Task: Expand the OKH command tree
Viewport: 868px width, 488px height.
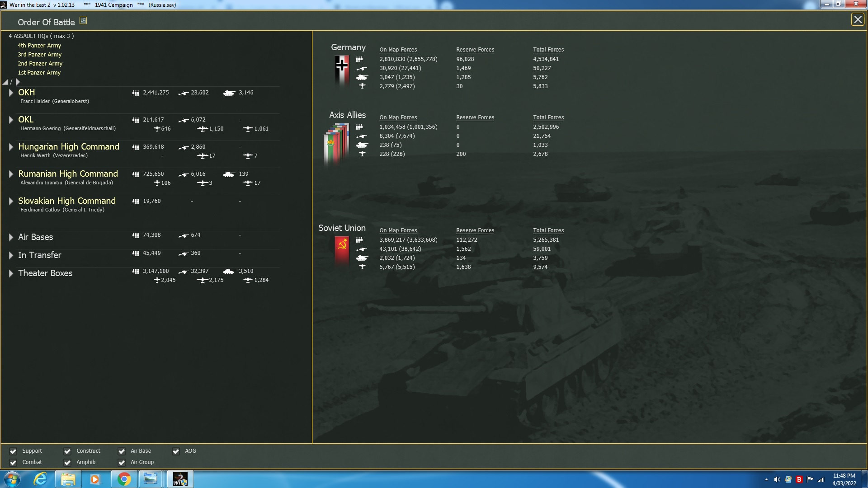Action: (11, 93)
